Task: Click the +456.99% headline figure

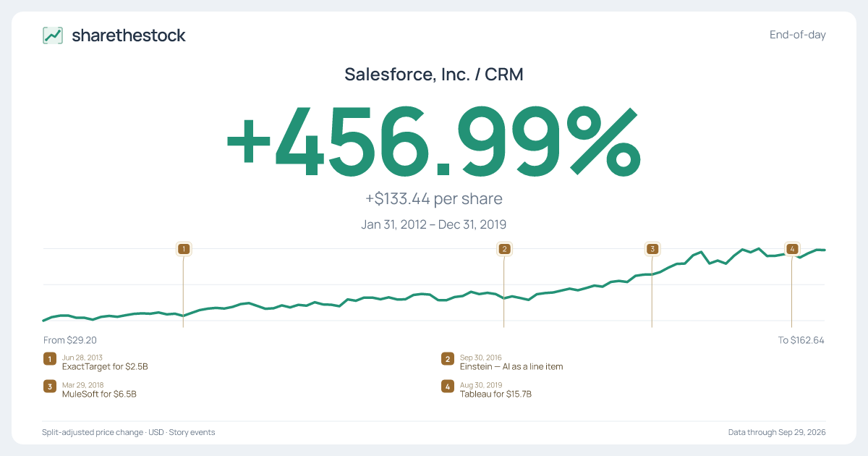Action: tap(434, 143)
